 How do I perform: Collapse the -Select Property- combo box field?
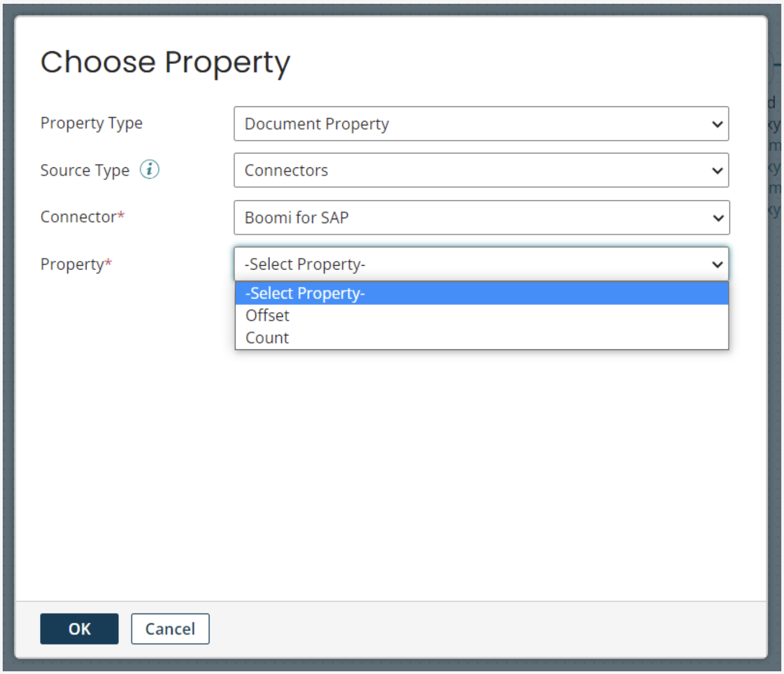tap(475, 264)
